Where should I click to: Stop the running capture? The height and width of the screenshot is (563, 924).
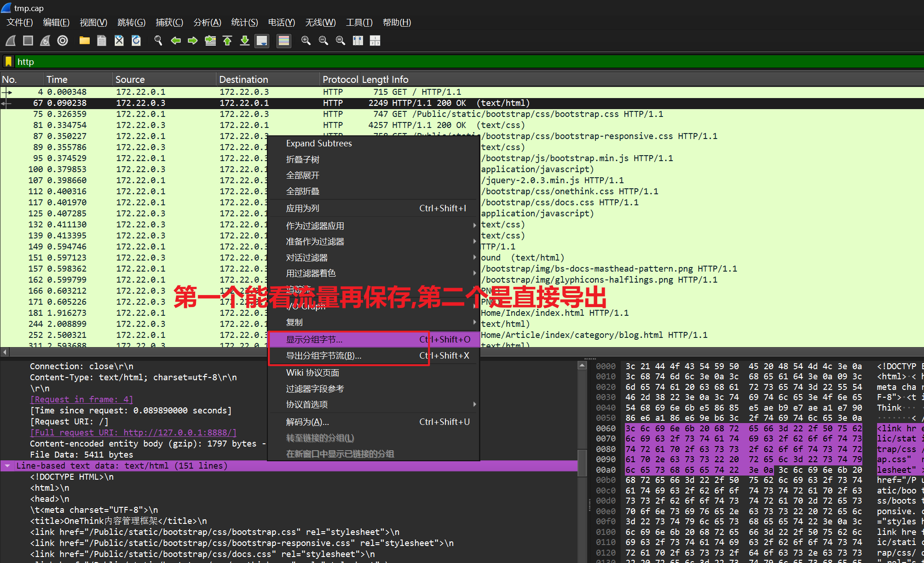pos(28,41)
